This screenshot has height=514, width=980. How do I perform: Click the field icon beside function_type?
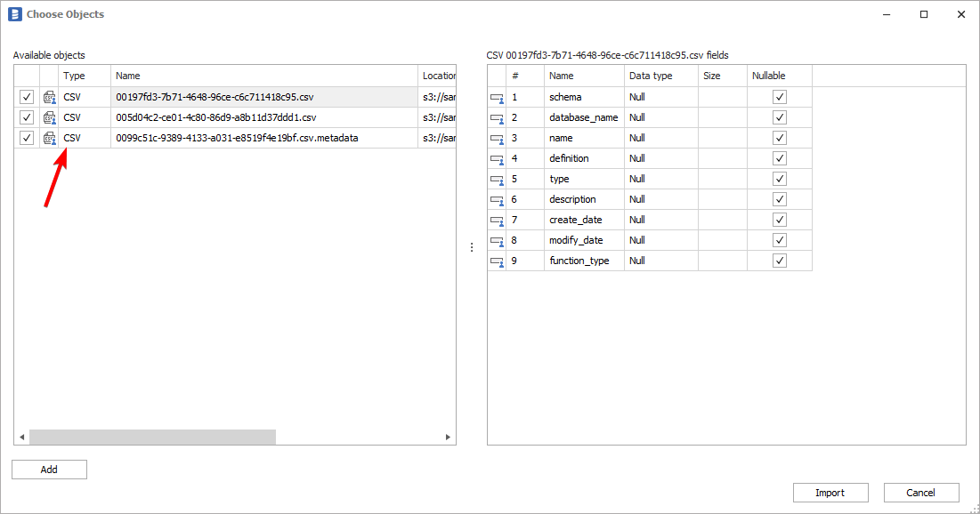tap(498, 260)
